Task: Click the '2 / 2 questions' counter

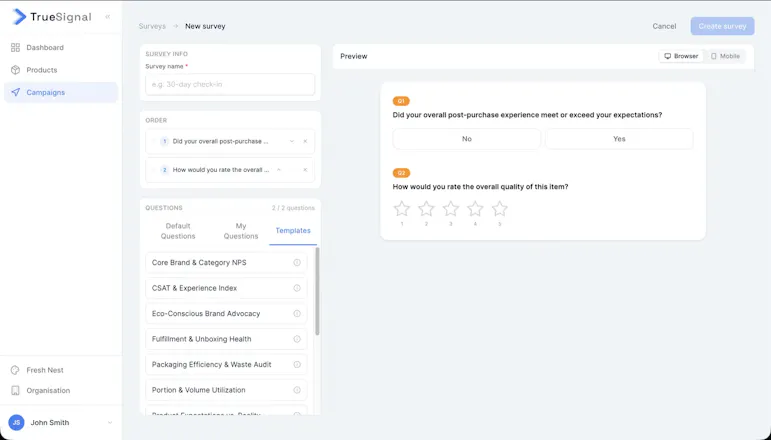Action: click(x=293, y=208)
